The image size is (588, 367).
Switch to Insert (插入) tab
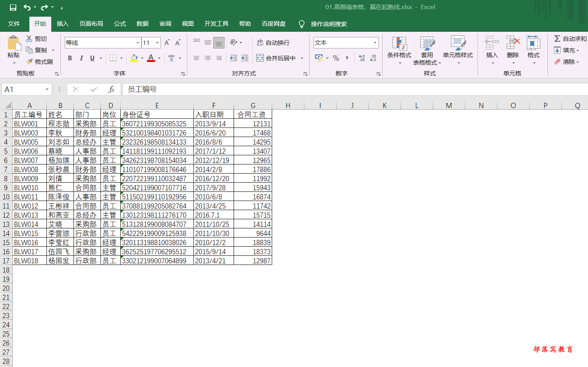pos(63,24)
